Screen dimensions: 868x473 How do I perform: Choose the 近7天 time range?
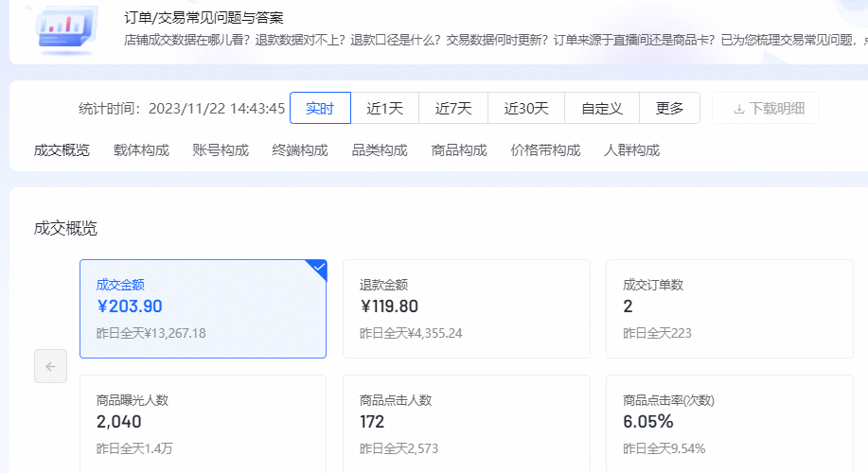[453, 108]
